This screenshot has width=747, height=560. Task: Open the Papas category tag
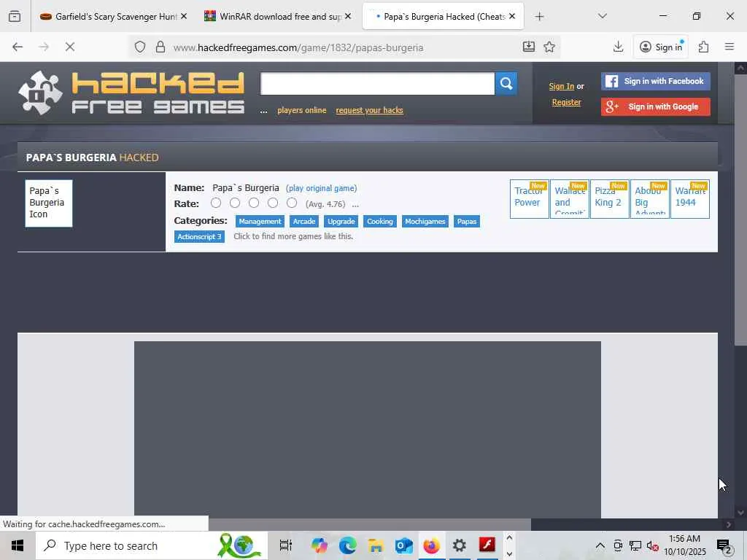[x=467, y=222]
